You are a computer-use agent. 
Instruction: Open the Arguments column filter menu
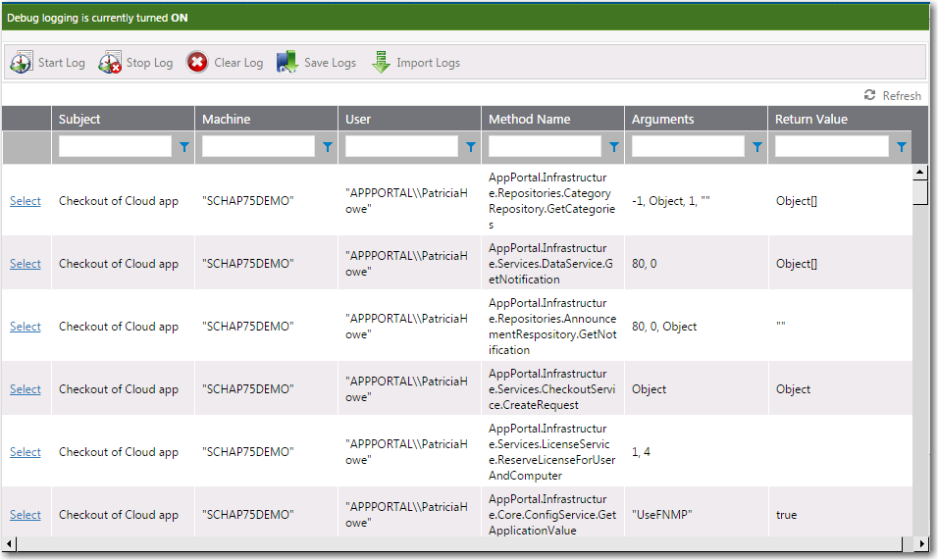pyautogui.click(x=756, y=147)
